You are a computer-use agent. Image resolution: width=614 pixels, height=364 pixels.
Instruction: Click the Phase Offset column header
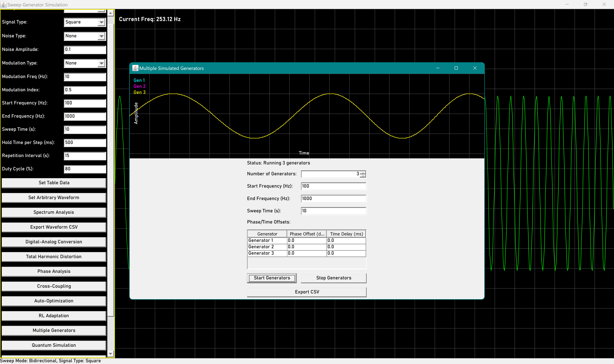pyautogui.click(x=307, y=234)
